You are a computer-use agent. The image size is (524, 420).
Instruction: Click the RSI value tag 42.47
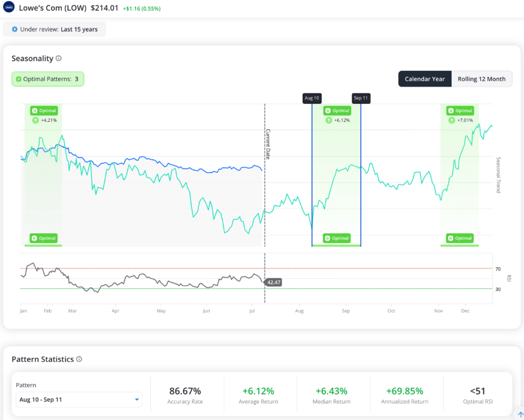tap(273, 282)
